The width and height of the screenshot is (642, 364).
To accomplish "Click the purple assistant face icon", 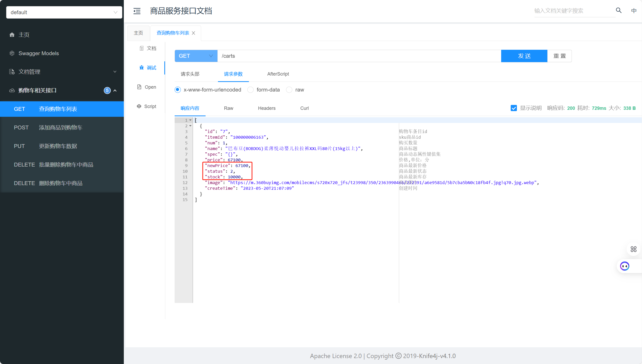I will tap(624, 266).
